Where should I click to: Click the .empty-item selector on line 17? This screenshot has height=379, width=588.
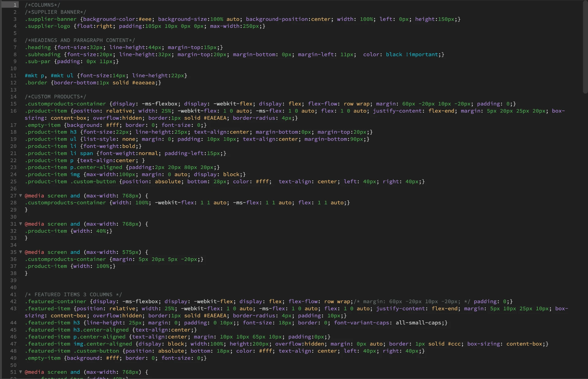(43, 125)
